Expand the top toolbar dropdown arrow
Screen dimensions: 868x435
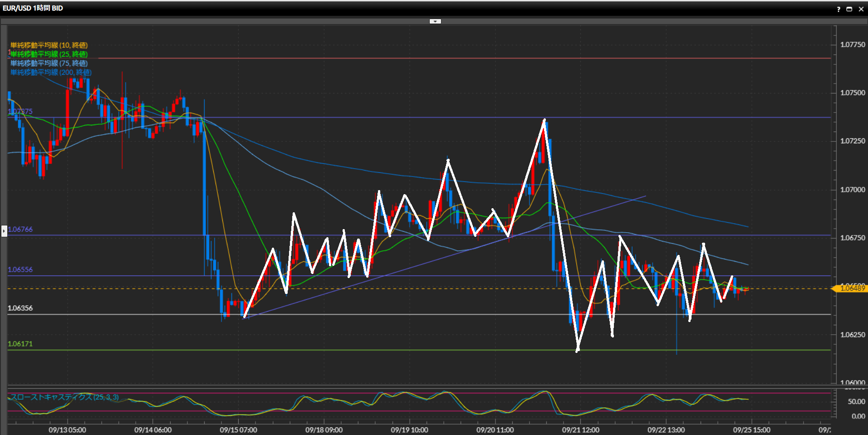[435, 21]
